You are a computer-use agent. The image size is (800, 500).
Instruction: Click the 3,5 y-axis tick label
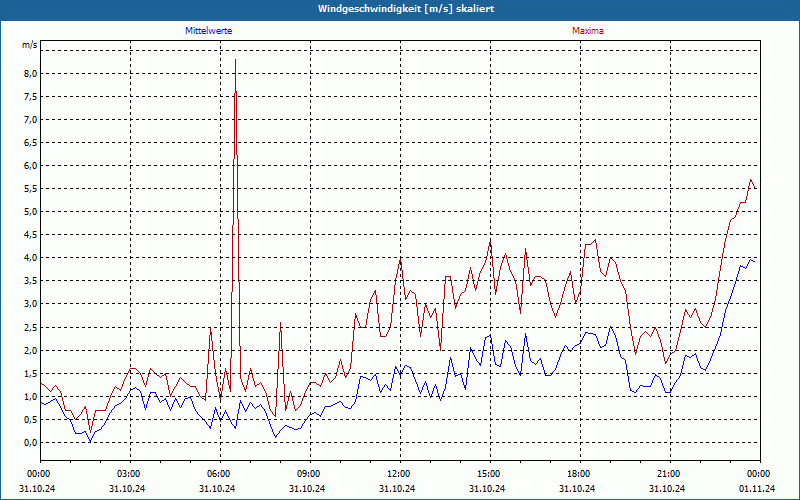(x=30, y=281)
